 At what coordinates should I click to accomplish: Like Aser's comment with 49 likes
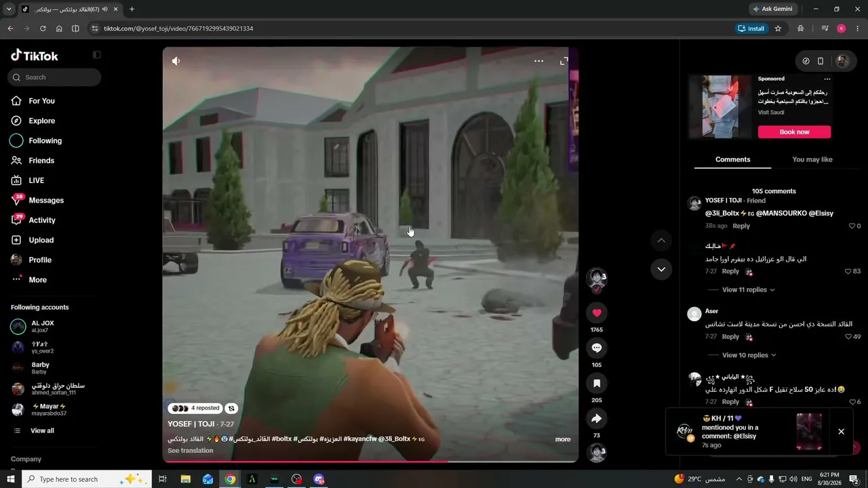(x=848, y=337)
